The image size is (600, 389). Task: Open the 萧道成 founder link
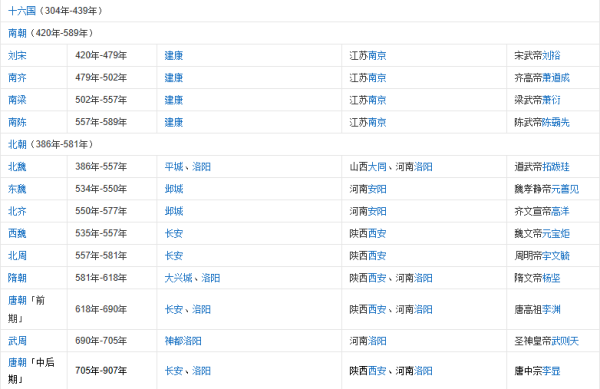point(556,78)
